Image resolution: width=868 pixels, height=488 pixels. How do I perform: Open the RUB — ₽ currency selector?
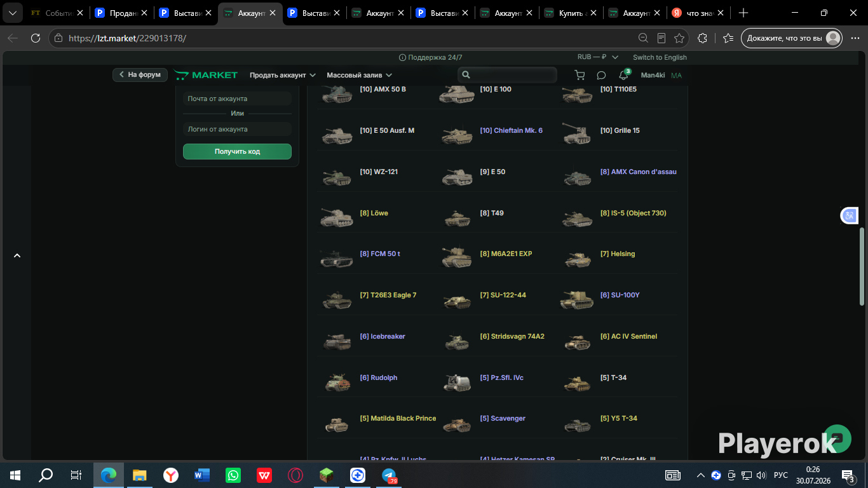(x=597, y=57)
